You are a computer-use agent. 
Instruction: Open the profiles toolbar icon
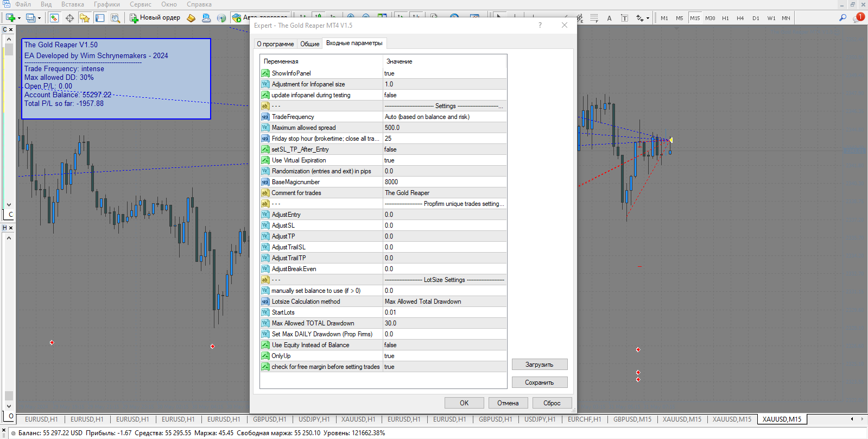click(x=30, y=18)
